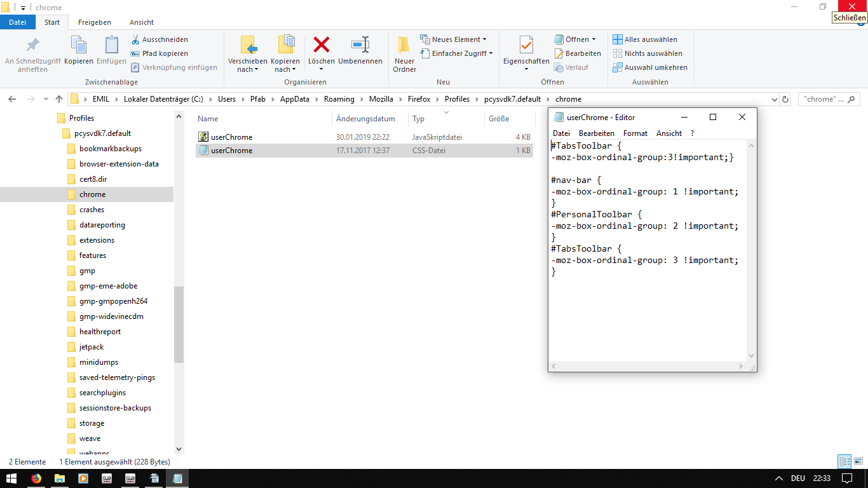868x488 pixels.
Task: Switch to large icons view toggle
Action: pos(858,462)
